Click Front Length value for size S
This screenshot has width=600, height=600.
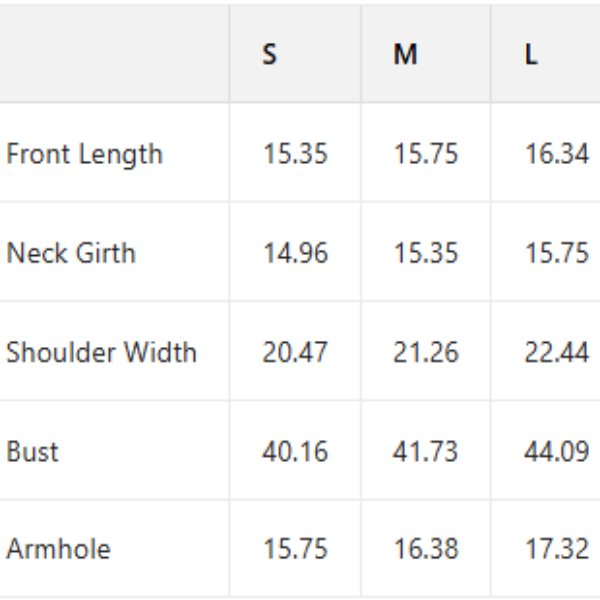[x=295, y=154]
